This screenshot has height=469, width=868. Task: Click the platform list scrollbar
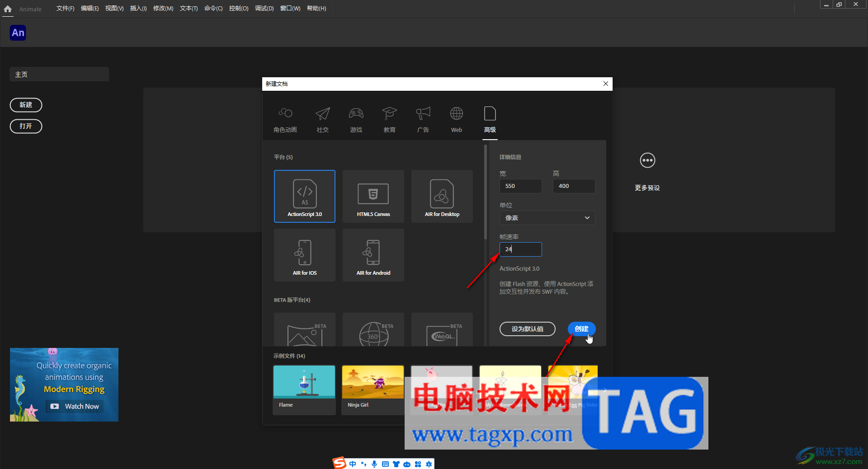coord(486,192)
